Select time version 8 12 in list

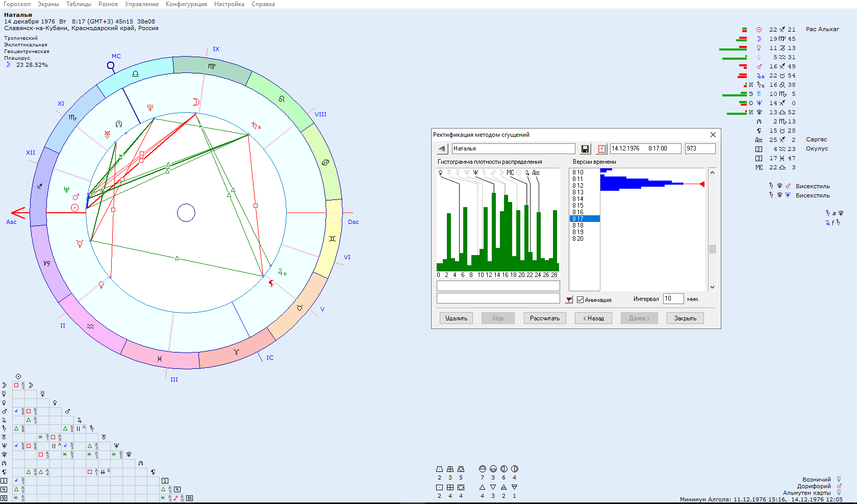578,186
